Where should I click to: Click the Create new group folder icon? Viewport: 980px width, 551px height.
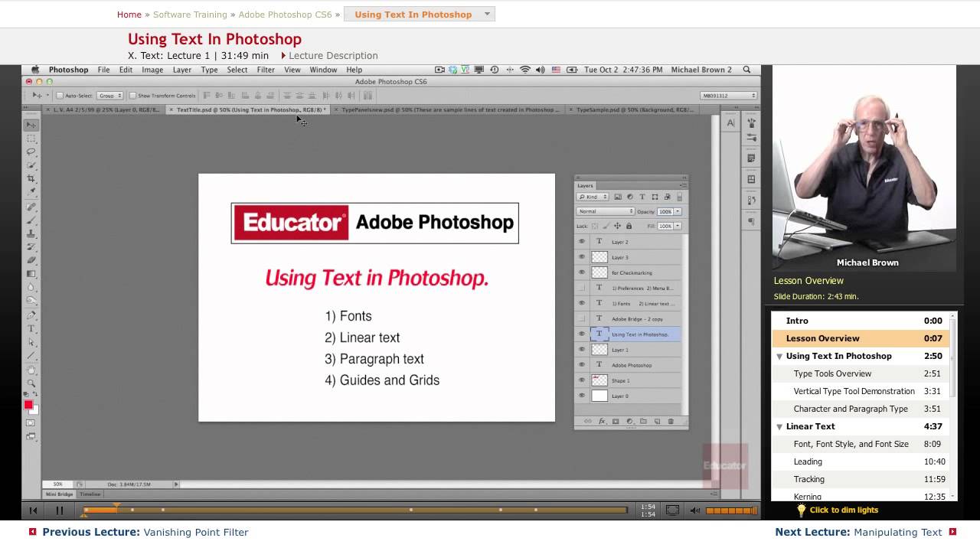pos(643,422)
